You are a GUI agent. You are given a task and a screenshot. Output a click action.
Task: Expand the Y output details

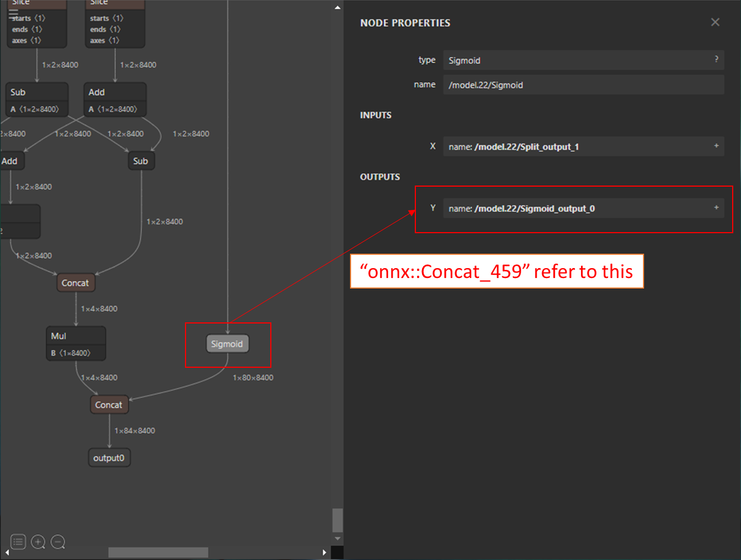click(x=716, y=208)
